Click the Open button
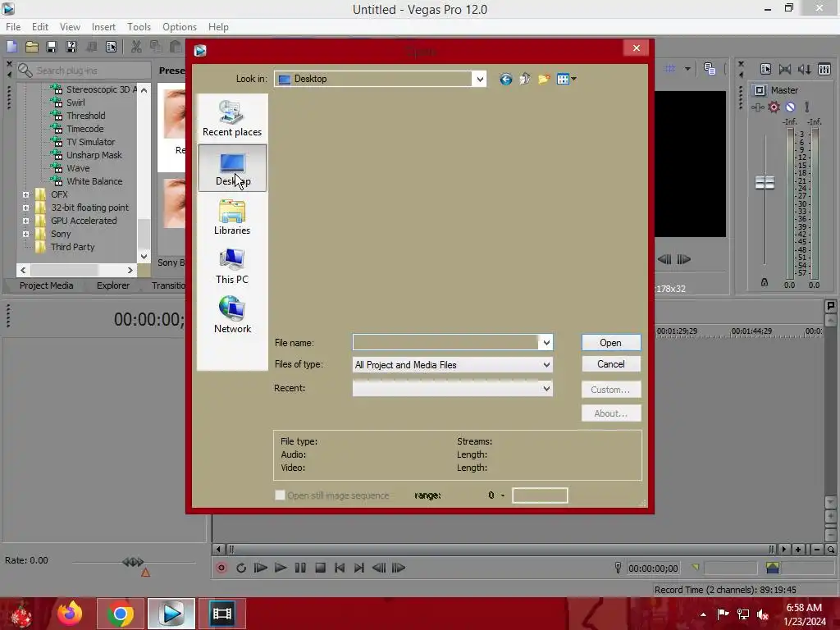 [610, 343]
